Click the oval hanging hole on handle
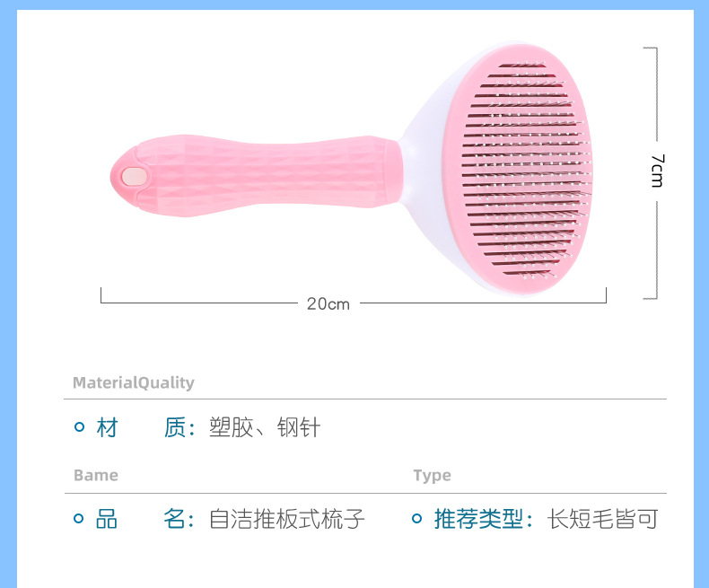709x588 pixels. tap(134, 177)
